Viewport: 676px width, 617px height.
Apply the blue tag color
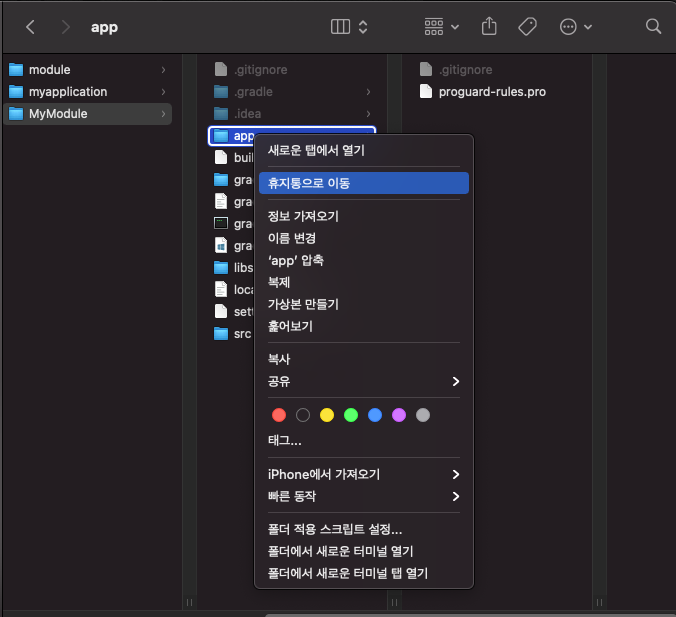375,415
